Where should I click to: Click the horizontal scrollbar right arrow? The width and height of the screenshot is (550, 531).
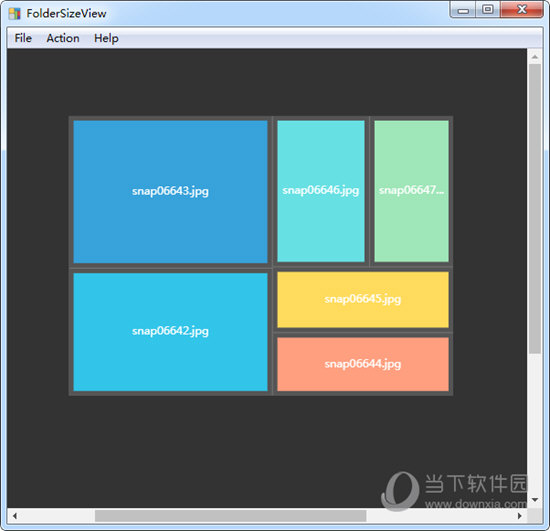[520, 516]
